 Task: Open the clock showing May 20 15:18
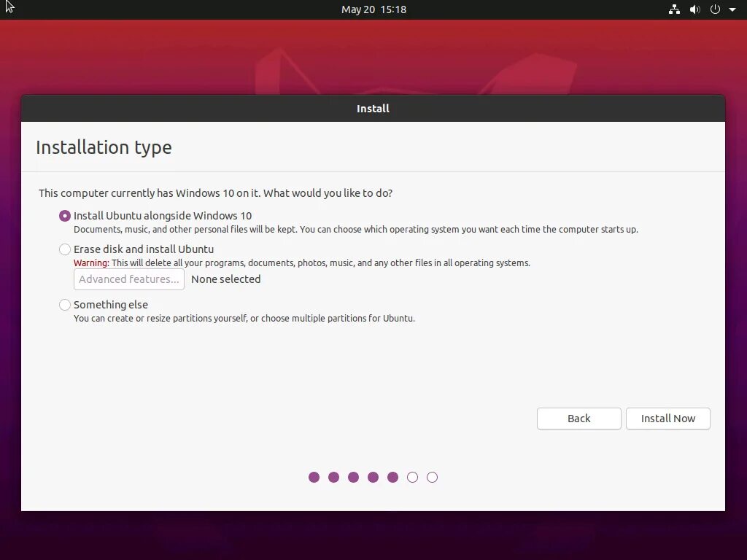373,9
